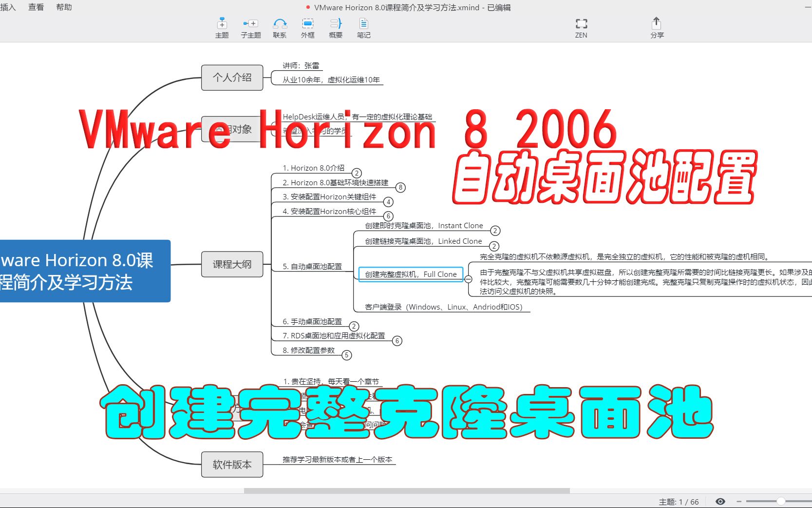Expand badge 2 beside Linked Clone topic
812x508 pixels.
pyautogui.click(x=494, y=246)
